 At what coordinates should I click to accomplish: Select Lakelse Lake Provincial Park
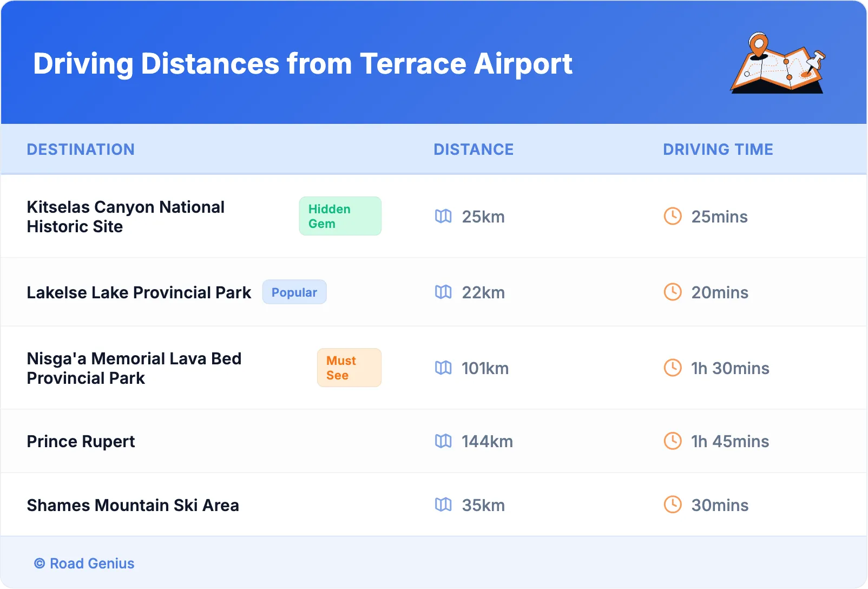pyautogui.click(x=139, y=293)
